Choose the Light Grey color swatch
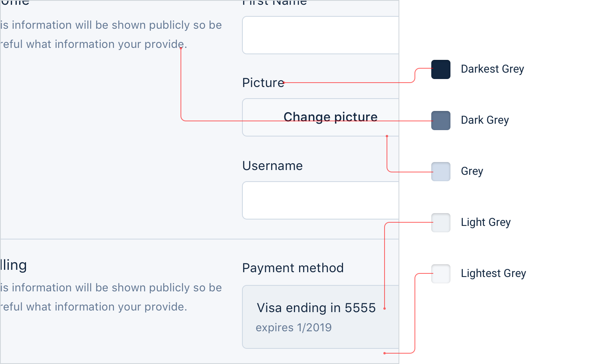The height and width of the screenshot is (364, 591). click(x=441, y=223)
